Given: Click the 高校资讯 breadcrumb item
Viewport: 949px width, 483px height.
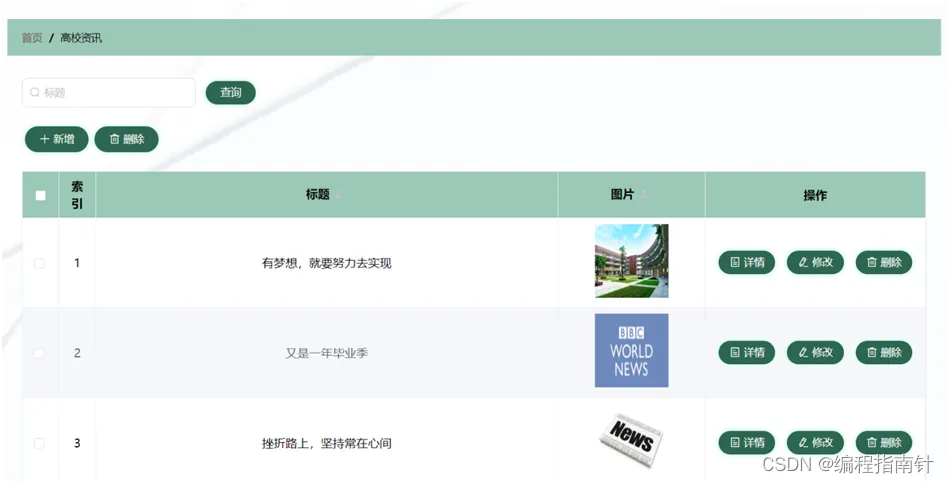Looking at the screenshot, I should tap(81, 38).
